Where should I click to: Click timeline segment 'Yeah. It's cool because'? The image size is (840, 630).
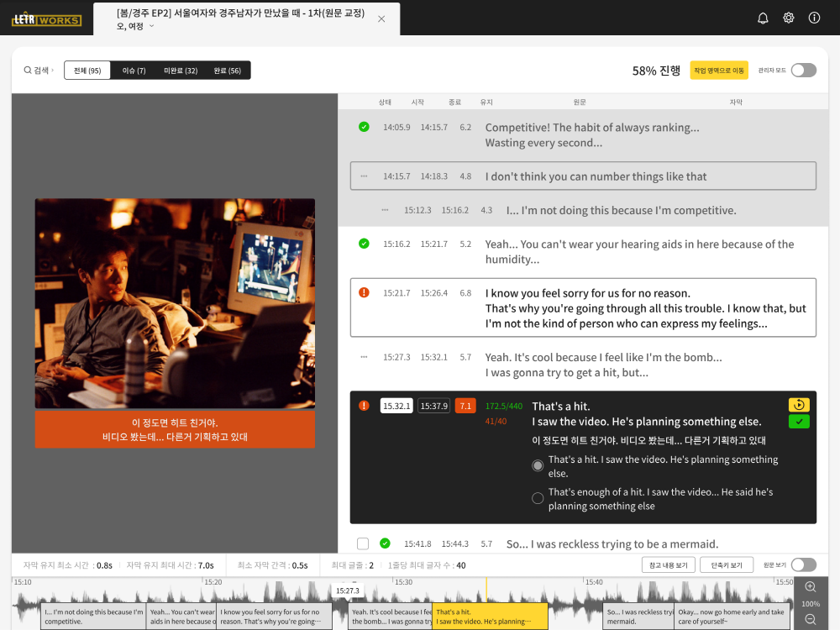pyautogui.click(x=390, y=617)
